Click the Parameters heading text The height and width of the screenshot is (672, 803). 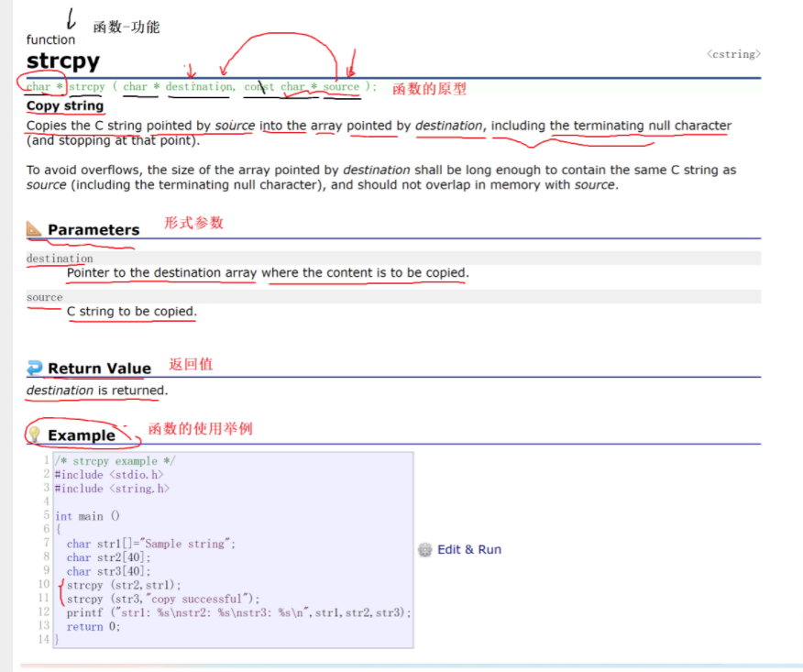click(93, 229)
